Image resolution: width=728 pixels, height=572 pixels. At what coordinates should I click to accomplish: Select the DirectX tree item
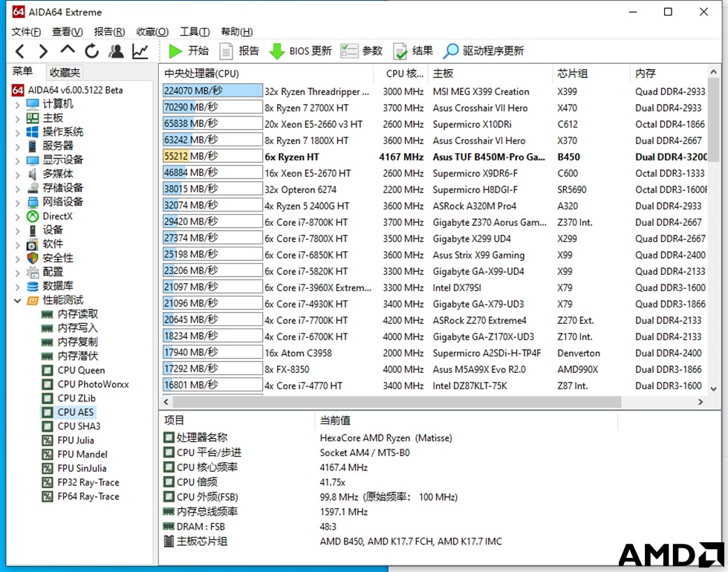pyautogui.click(x=58, y=216)
